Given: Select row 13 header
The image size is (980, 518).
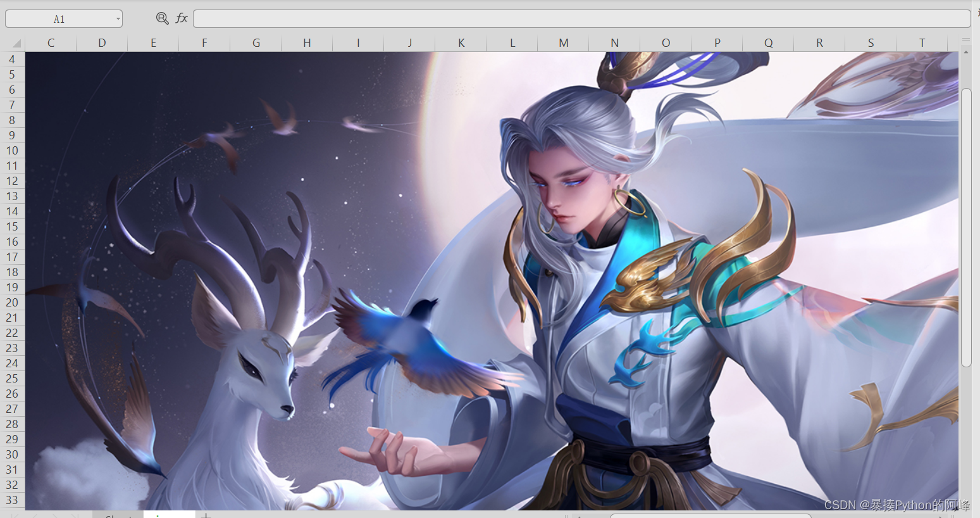Looking at the screenshot, I should click(12, 196).
